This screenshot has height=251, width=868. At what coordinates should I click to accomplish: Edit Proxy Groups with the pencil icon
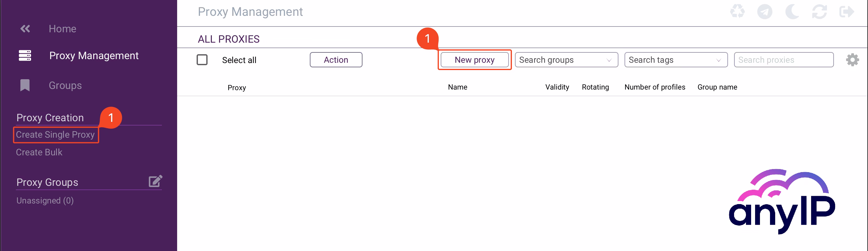155,181
